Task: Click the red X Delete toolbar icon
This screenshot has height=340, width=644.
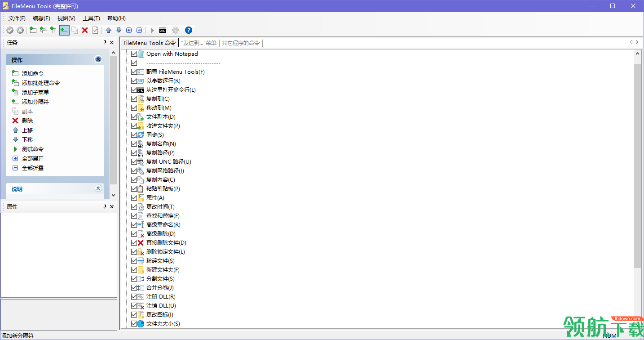Action: click(85, 30)
